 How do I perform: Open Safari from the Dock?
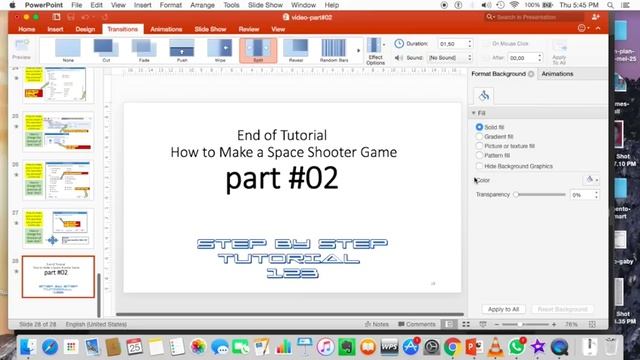[49, 347]
